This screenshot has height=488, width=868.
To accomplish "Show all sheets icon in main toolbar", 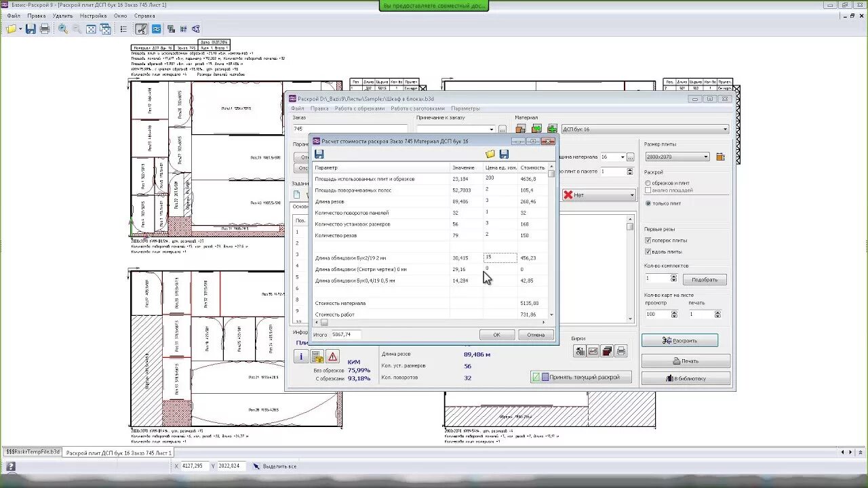I will pyautogui.click(x=106, y=29).
